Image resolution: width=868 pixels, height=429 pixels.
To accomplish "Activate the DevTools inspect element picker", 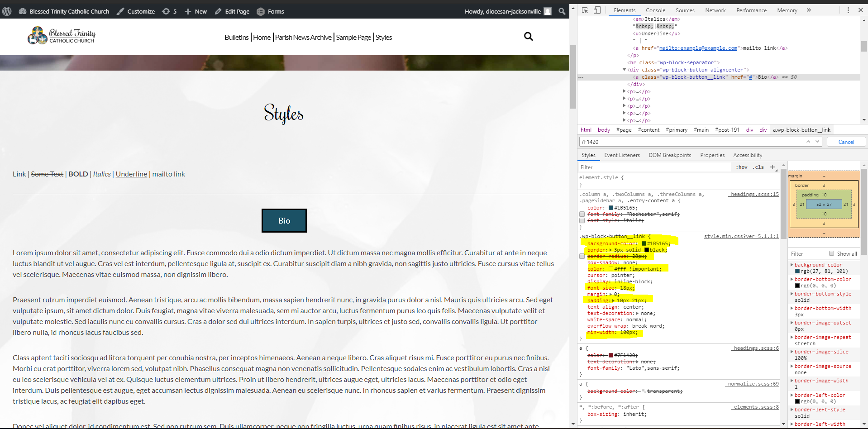I will coord(585,10).
